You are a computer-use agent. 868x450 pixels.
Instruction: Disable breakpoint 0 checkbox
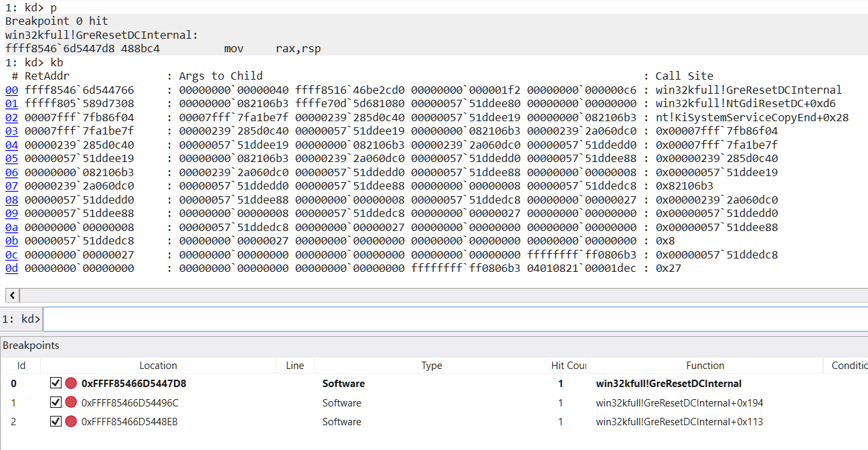pos(56,384)
